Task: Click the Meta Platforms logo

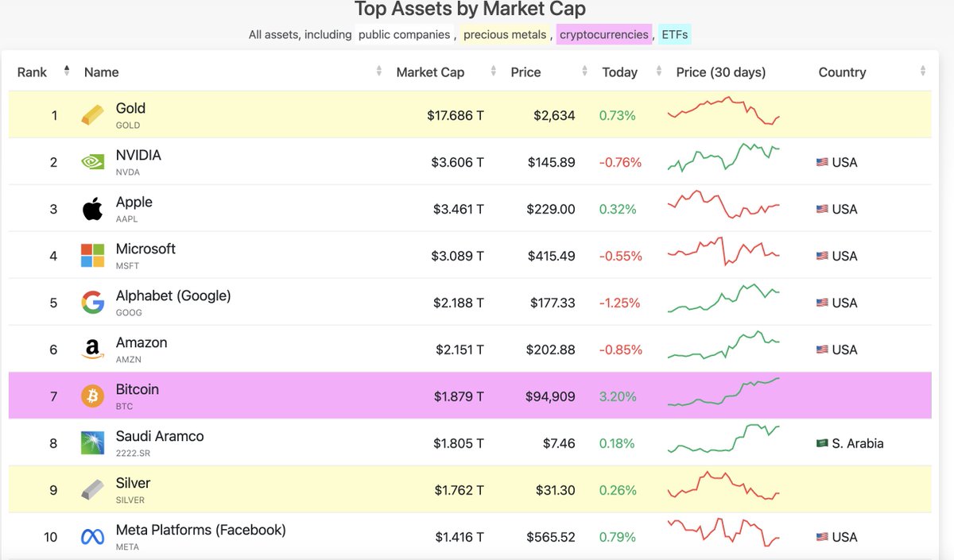Action: pyautogui.click(x=92, y=536)
